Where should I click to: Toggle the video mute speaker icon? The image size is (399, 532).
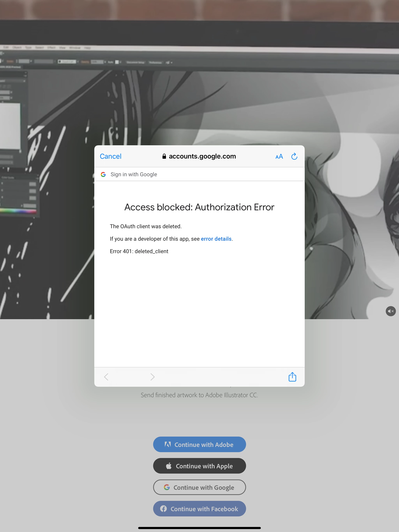pyautogui.click(x=390, y=311)
